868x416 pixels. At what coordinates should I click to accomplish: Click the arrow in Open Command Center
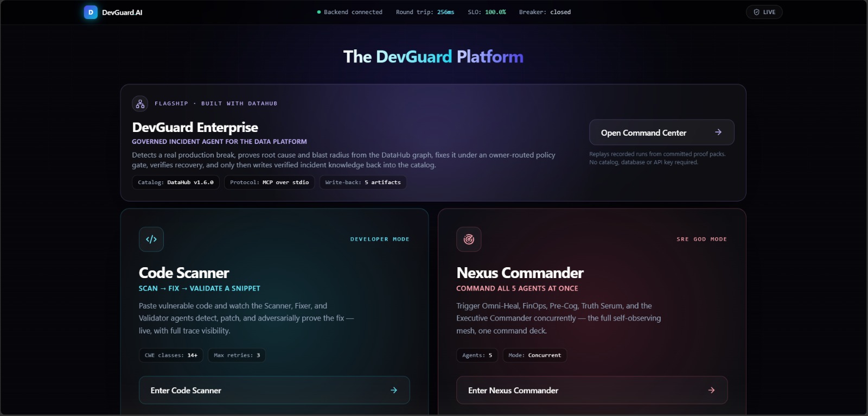(718, 132)
